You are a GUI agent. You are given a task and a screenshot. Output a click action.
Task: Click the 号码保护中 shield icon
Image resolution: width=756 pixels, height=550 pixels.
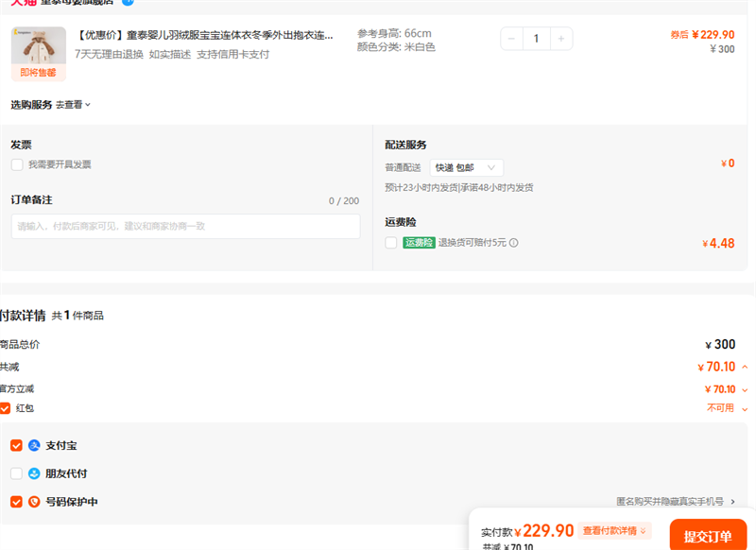click(x=34, y=502)
